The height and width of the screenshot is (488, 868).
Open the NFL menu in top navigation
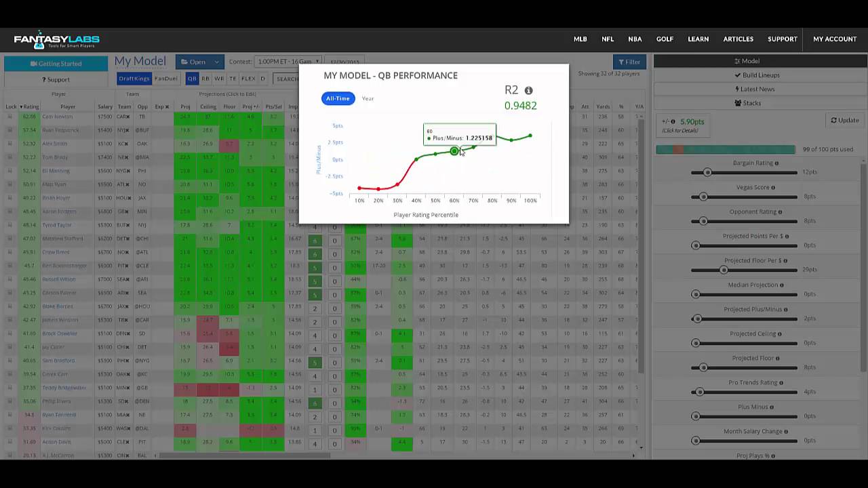point(608,39)
